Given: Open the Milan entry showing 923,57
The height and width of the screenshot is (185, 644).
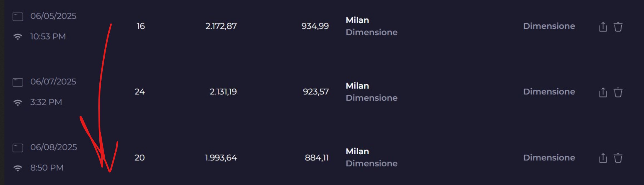Looking at the screenshot, I should pos(357,86).
